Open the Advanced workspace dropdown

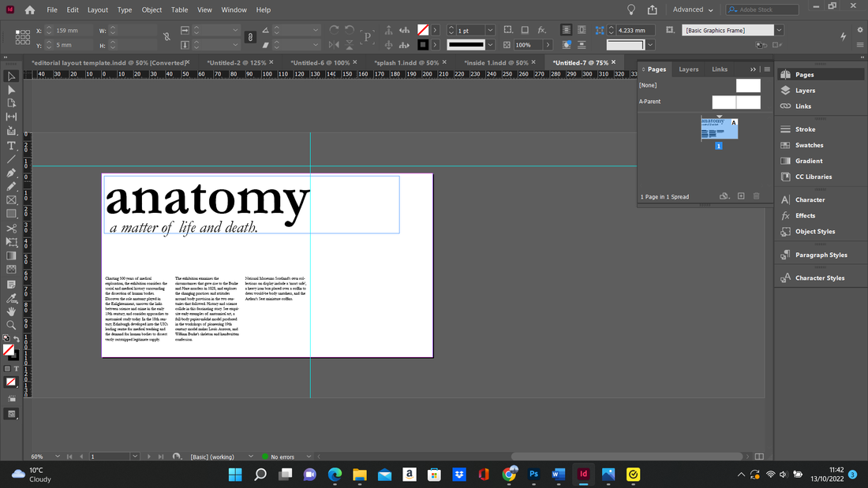[693, 10]
